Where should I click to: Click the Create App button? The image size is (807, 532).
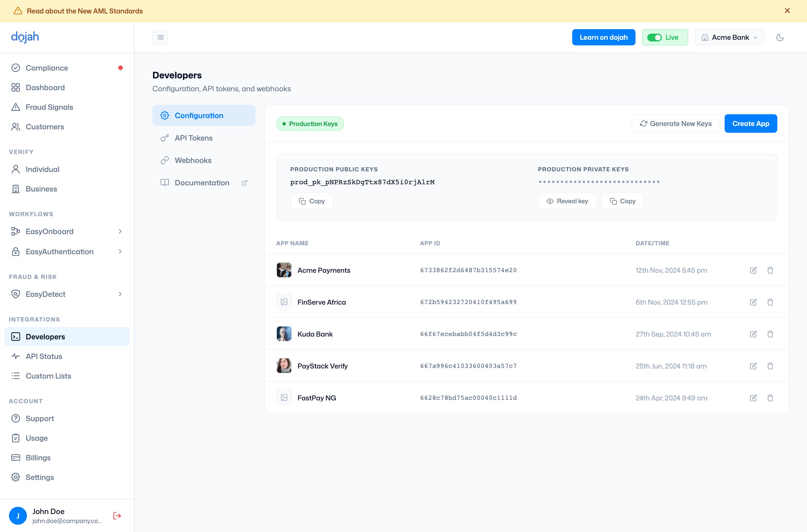(x=751, y=123)
